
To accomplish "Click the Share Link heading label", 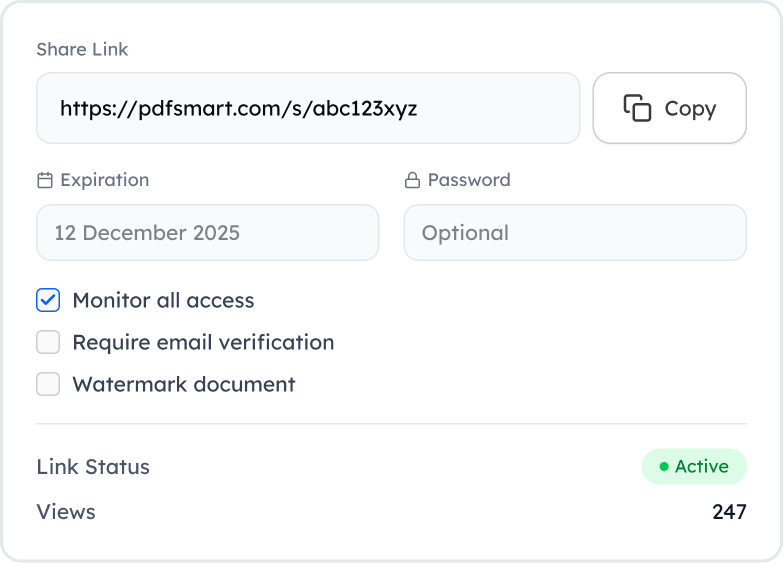I will [82, 49].
